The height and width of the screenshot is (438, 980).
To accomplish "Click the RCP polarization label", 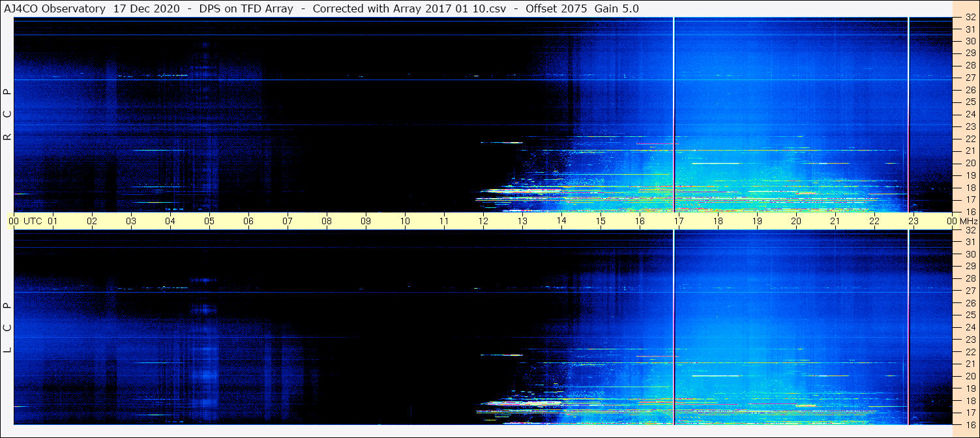I will [7, 115].
